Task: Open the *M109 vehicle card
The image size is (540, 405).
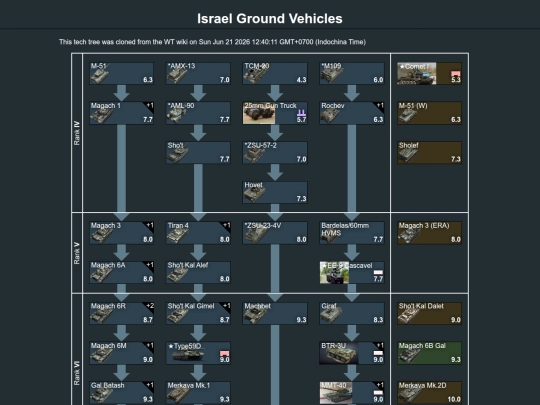Action: (352, 73)
